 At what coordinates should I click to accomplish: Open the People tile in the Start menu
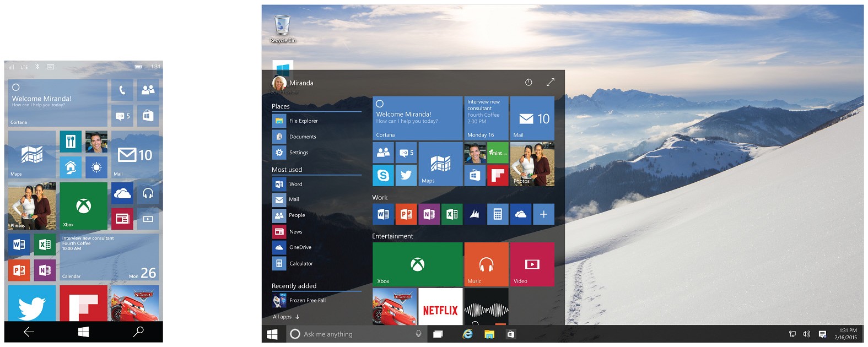(383, 153)
